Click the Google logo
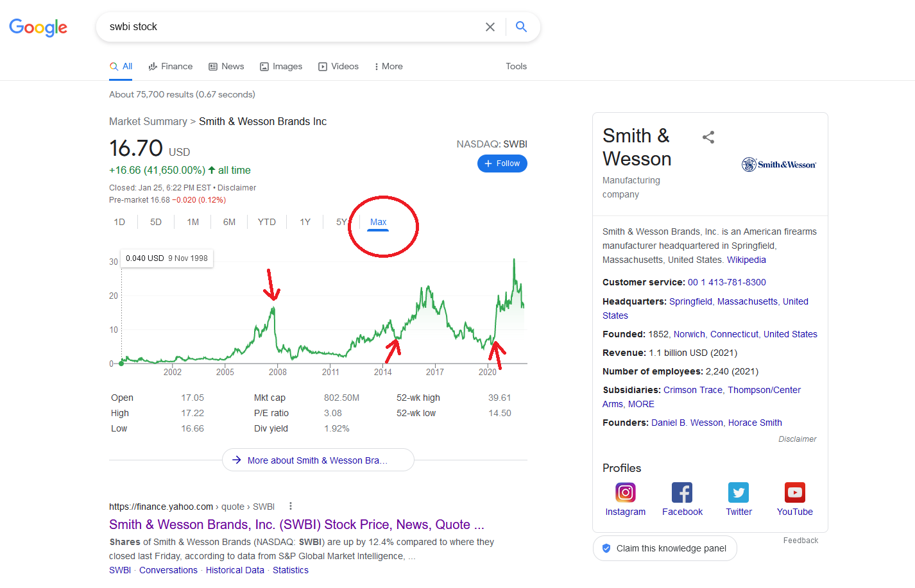 point(38,27)
